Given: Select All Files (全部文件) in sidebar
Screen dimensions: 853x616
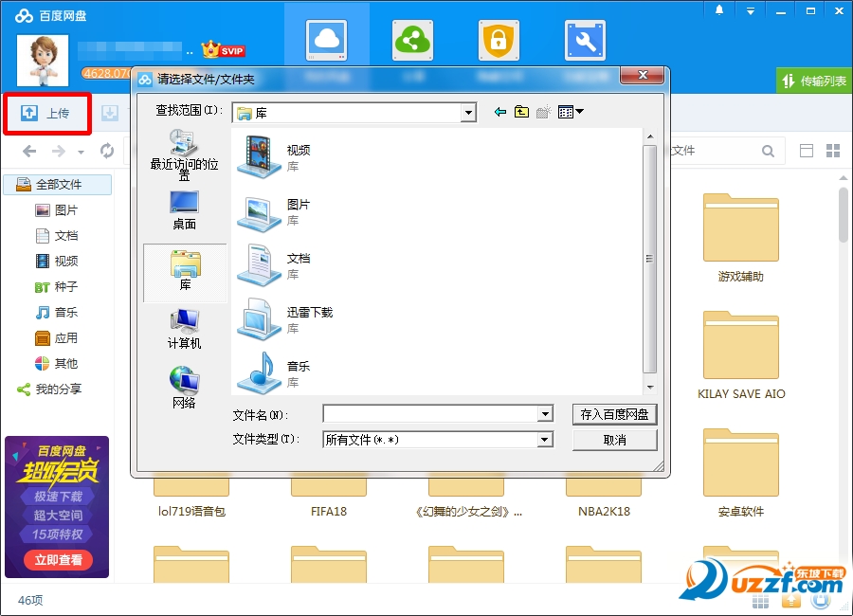Looking at the screenshot, I should [x=58, y=185].
